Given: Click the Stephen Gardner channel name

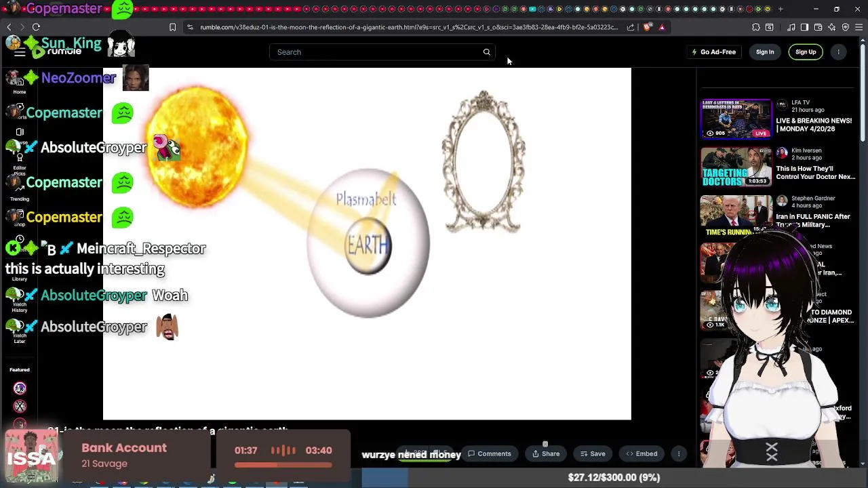Looking at the screenshot, I should [812, 199].
